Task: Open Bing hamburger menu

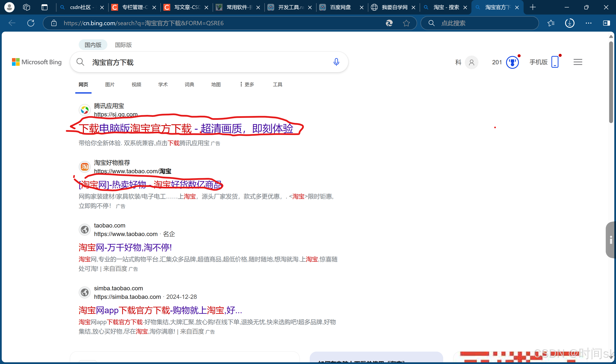Action: pyautogui.click(x=578, y=62)
